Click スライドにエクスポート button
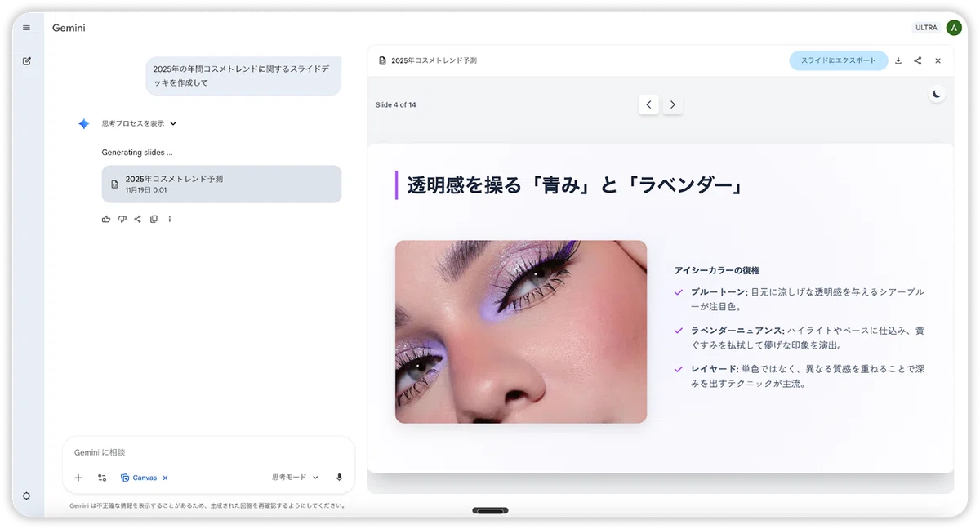 click(838, 60)
